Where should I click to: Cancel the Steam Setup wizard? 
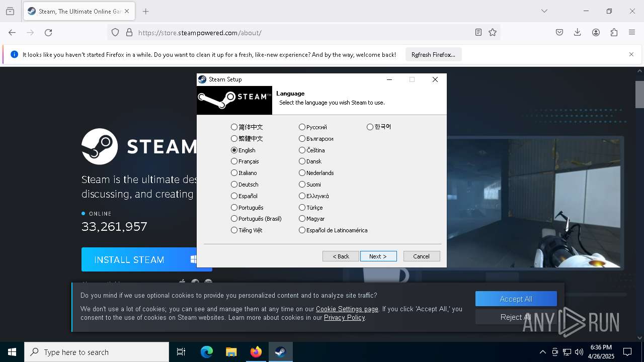[422, 256]
